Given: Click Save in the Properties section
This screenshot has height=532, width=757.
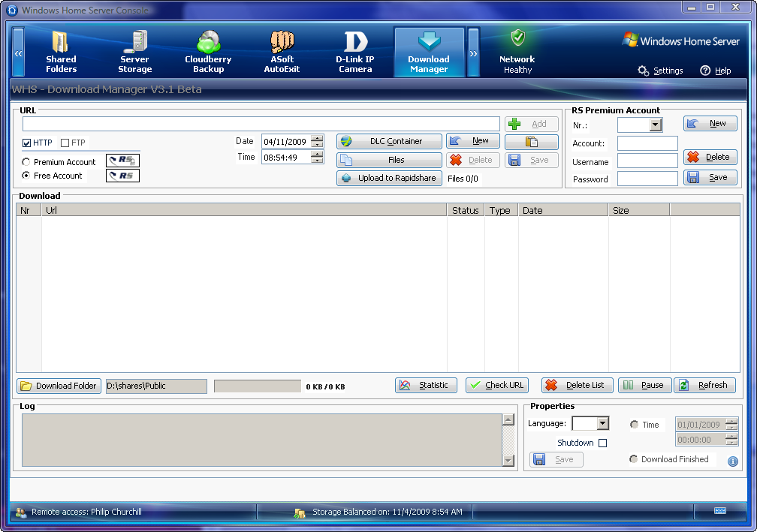Looking at the screenshot, I should point(556,460).
